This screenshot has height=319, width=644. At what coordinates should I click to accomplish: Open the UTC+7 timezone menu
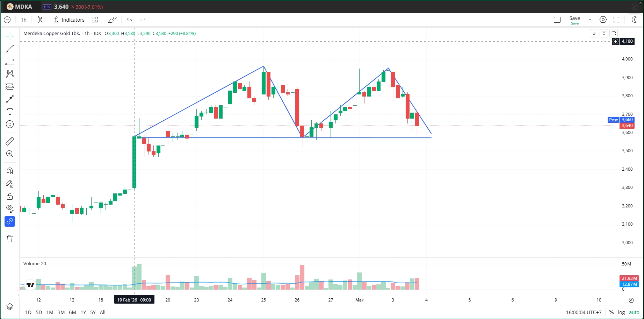(x=584, y=312)
